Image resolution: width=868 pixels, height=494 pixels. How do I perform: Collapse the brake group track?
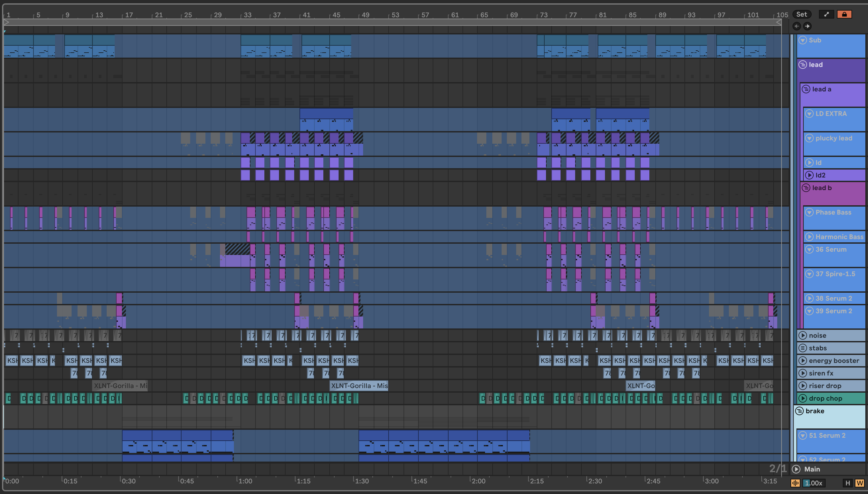[x=800, y=411]
